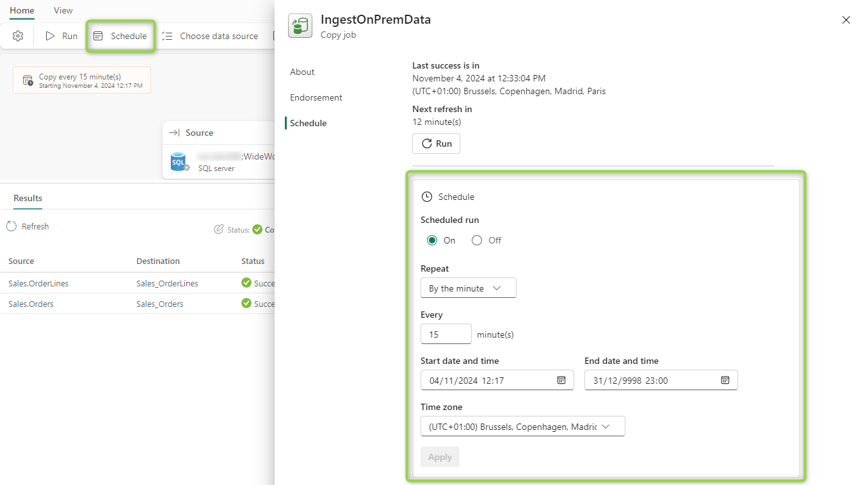Open the calendar picker for End date

tap(725, 380)
